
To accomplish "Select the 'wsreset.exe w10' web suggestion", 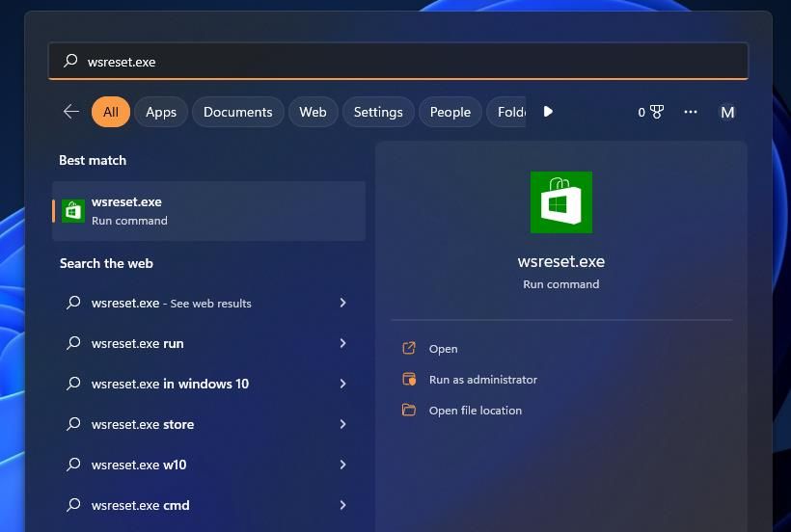I will [x=209, y=465].
